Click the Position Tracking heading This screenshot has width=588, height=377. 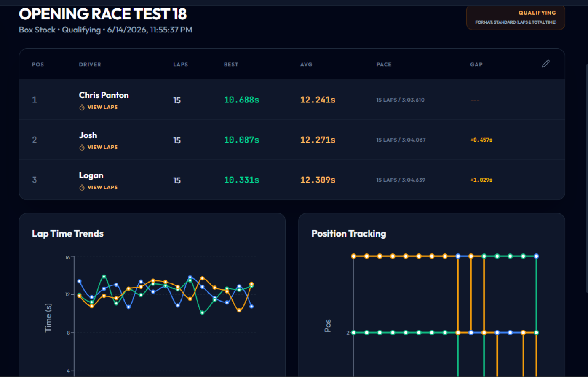coord(349,234)
